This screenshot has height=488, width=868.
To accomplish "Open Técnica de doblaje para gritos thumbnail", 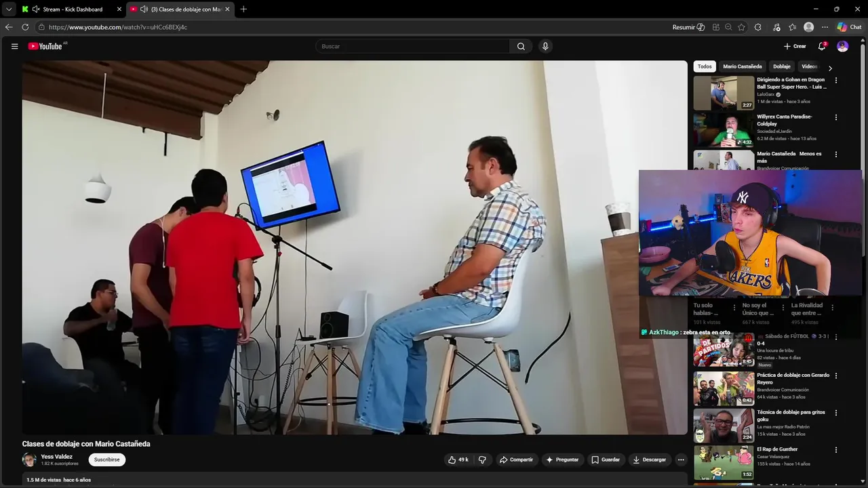I will click(x=724, y=425).
